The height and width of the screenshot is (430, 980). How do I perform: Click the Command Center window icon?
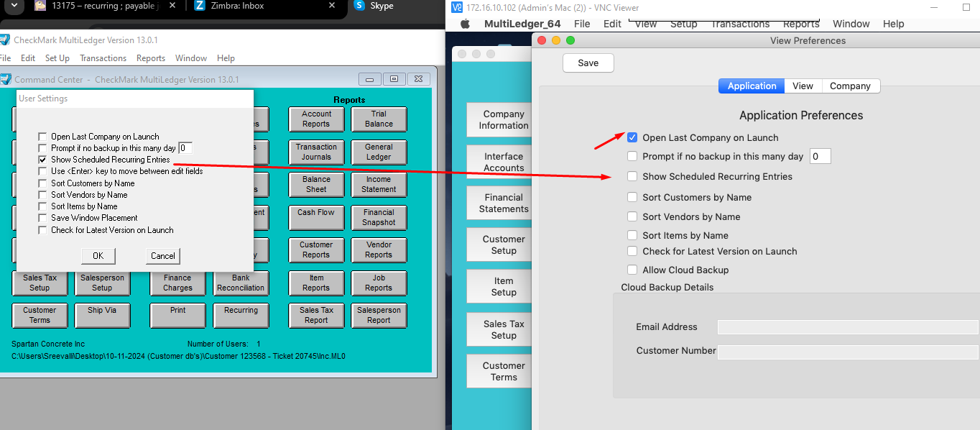click(6, 79)
